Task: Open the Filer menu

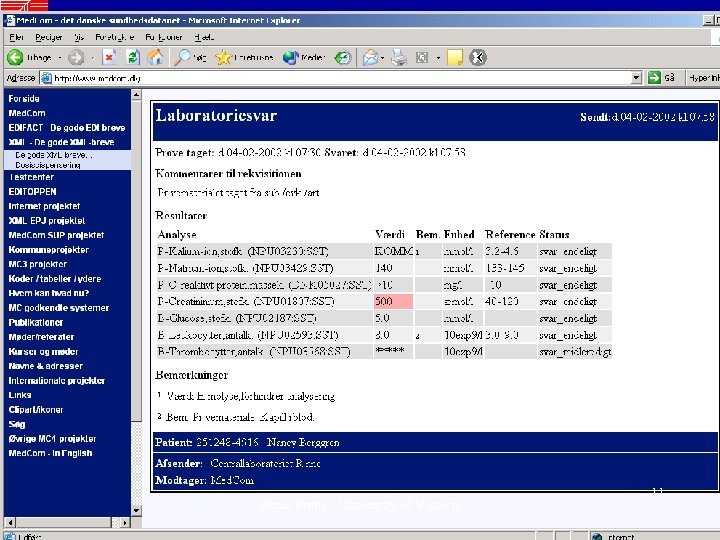Action: pos(16,37)
